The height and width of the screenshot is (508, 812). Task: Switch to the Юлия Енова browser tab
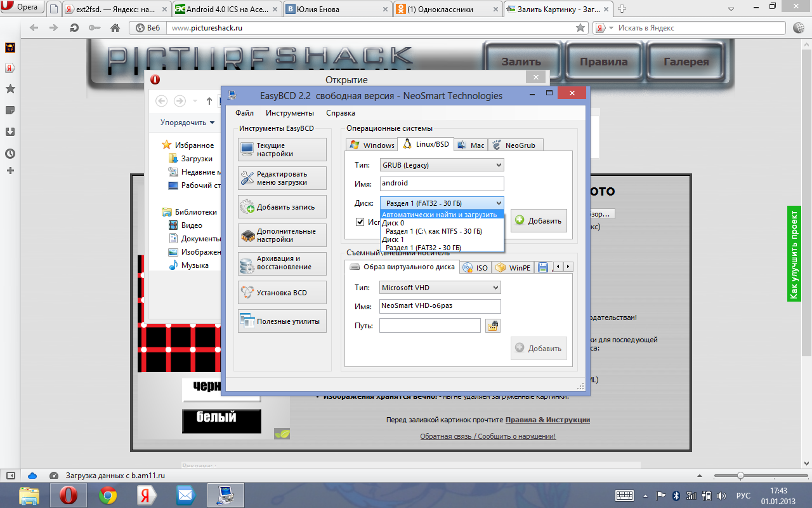337,9
